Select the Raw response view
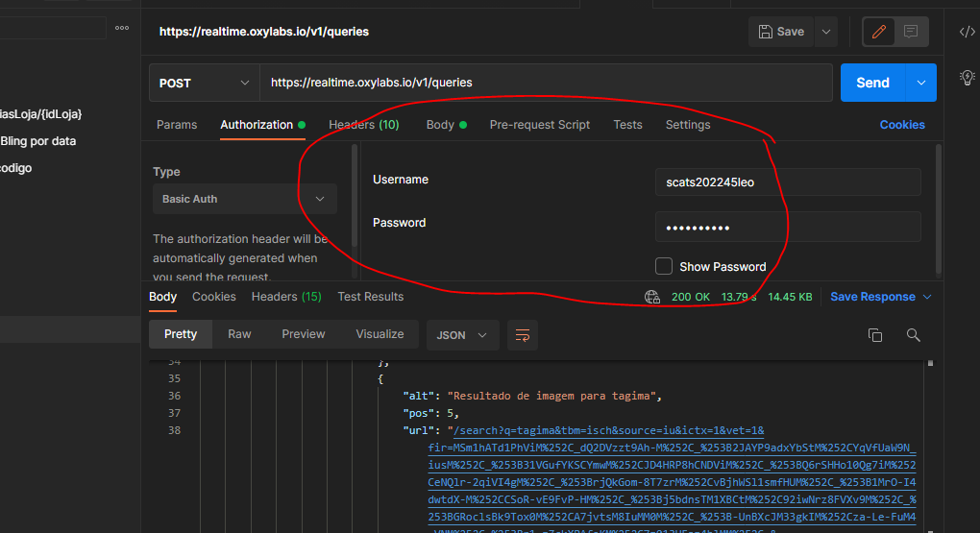The height and width of the screenshot is (533, 980). [239, 334]
